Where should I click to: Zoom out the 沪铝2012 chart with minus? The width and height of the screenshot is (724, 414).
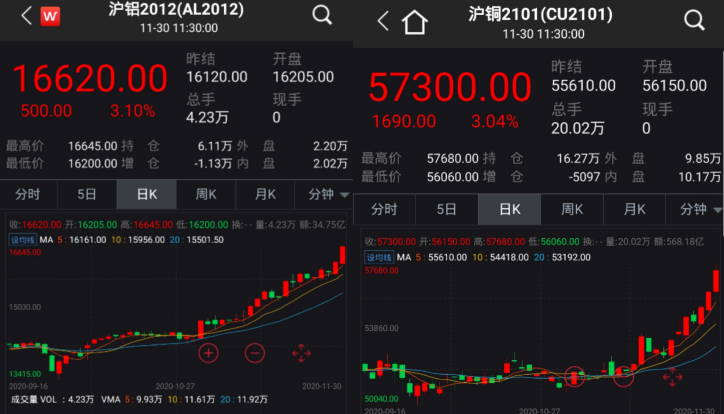click(x=254, y=354)
